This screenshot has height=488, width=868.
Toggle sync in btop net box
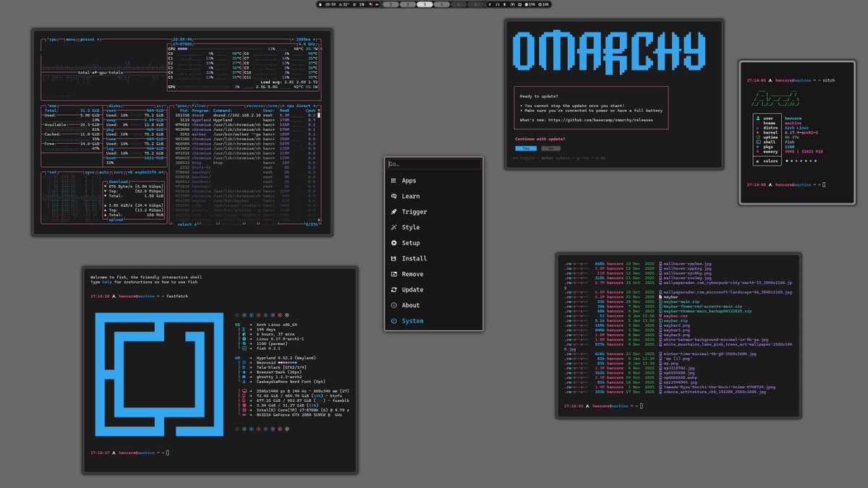point(90,172)
